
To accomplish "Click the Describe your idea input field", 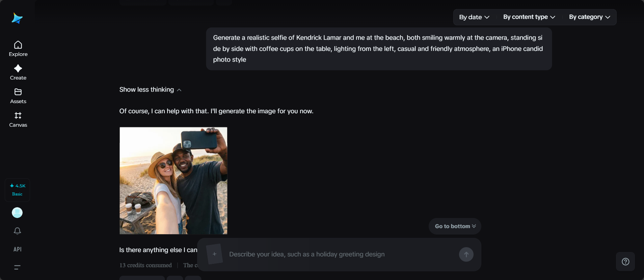I will (x=340, y=254).
